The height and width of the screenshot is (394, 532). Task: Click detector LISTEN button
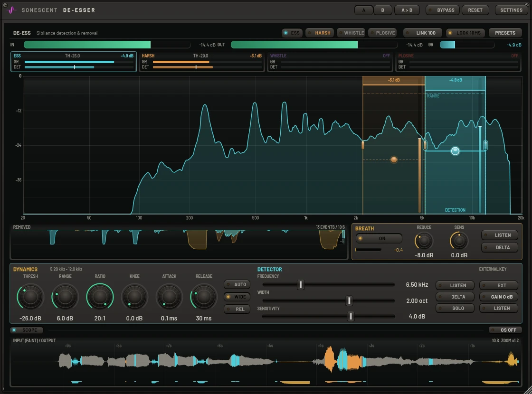click(455, 285)
